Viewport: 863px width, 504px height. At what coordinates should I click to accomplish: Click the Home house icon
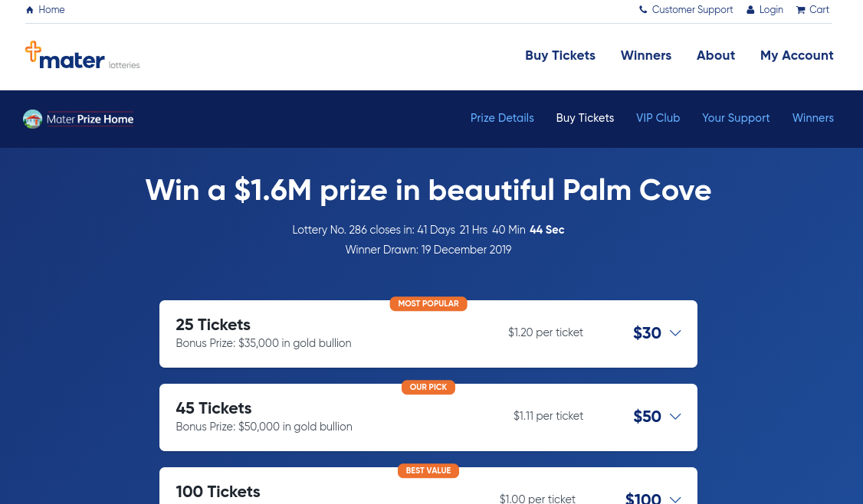coord(30,10)
